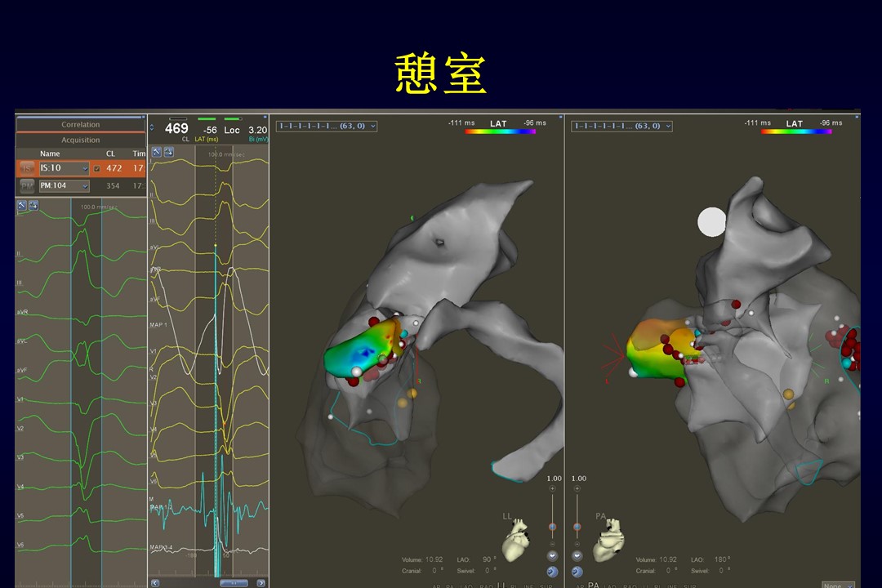The image size is (882, 588).
Task: Click the CL column header
Action: point(110,154)
